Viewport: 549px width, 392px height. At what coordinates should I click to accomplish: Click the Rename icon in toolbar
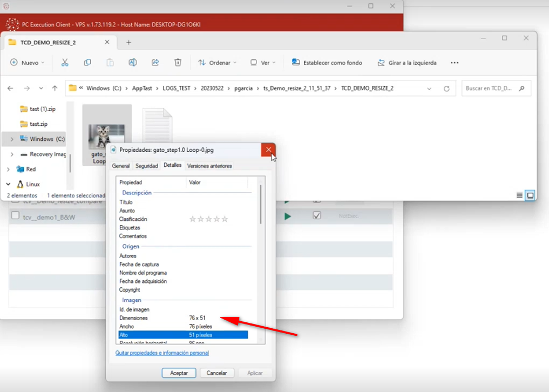pos(132,63)
